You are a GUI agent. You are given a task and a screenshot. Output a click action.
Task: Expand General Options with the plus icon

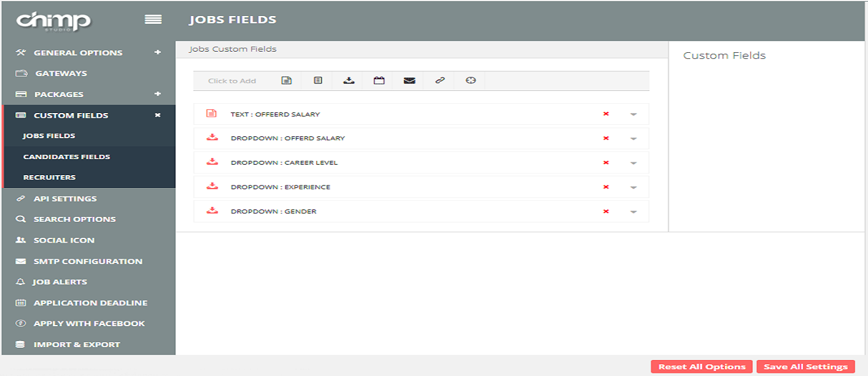click(158, 53)
